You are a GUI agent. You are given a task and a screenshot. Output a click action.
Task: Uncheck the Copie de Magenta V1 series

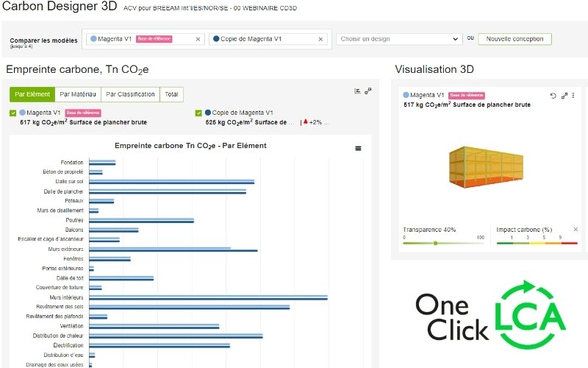coord(199,113)
